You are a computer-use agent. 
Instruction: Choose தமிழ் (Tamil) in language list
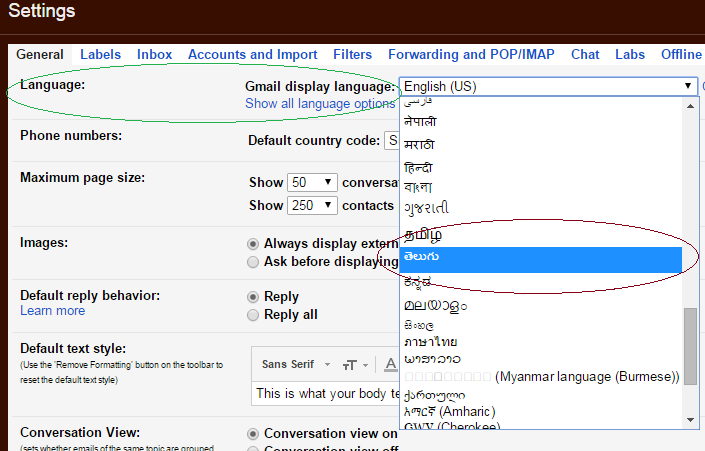click(540, 234)
